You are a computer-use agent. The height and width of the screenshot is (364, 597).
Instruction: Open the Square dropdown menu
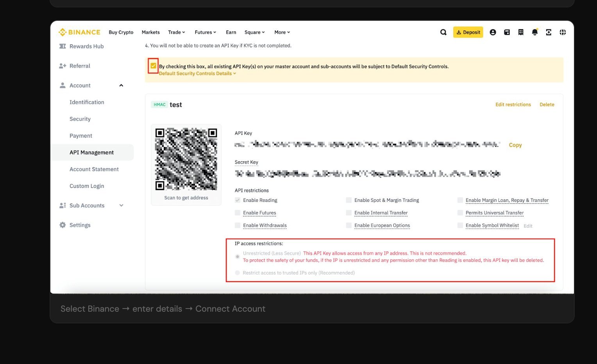click(x=255, y=32)
